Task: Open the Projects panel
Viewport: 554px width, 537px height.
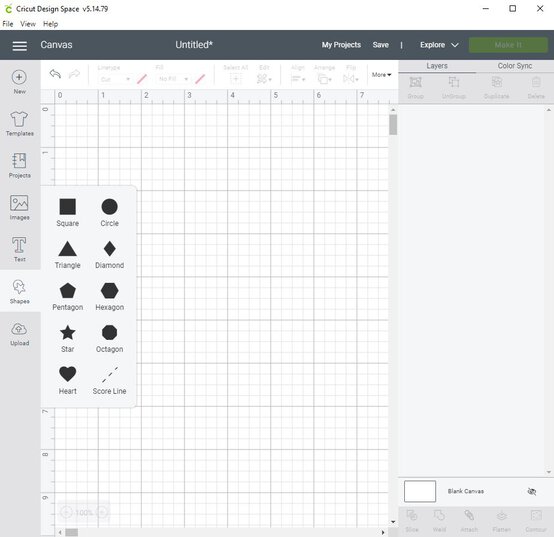Action: tap(19, 165)
